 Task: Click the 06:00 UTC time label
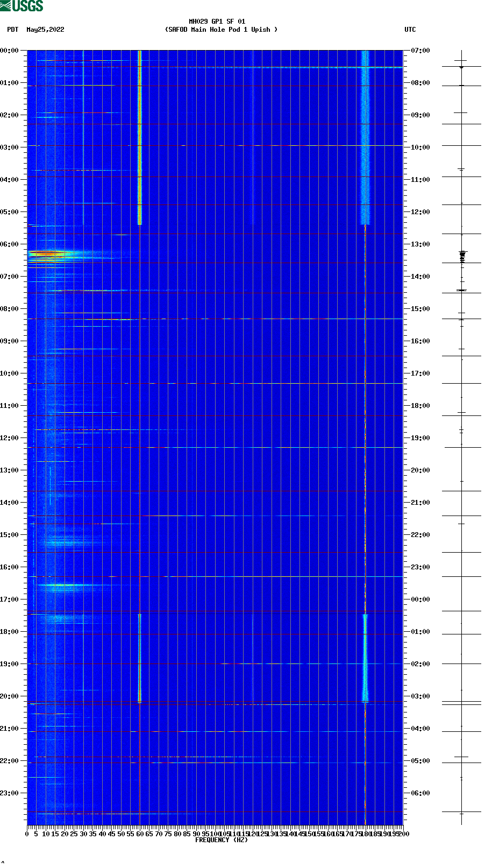coord(420,793)
